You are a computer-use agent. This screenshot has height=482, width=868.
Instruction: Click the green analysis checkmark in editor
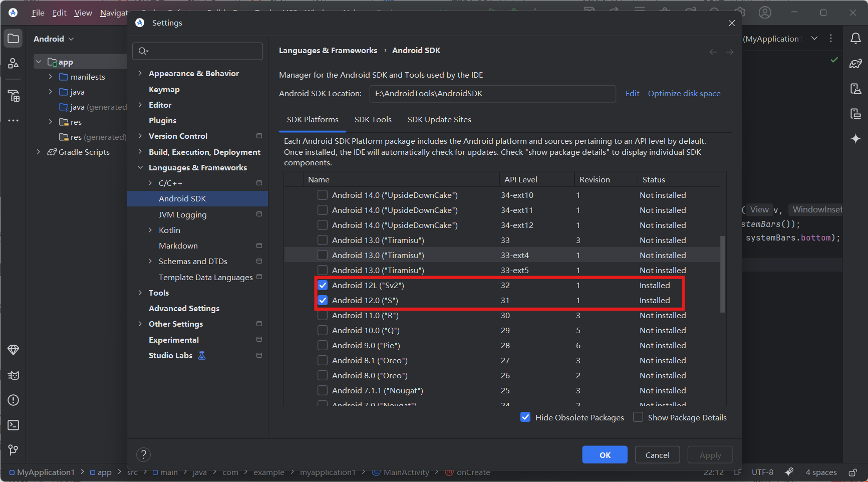pyautogui.click(x=834, y=60)
